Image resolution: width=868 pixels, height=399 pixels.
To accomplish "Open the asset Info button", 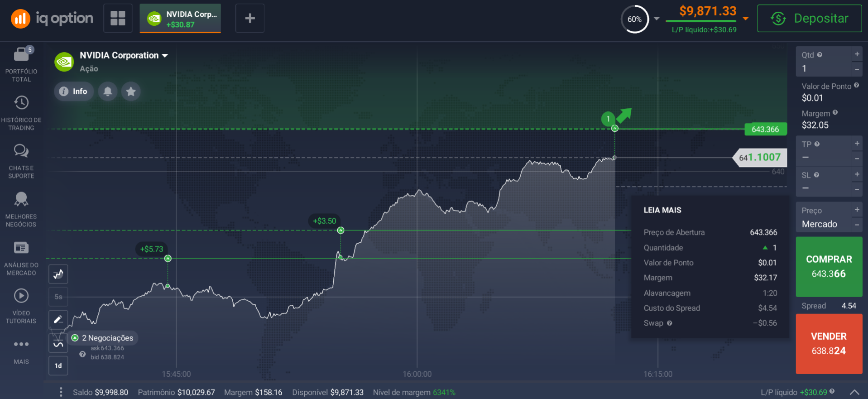I will pos(74,91).
